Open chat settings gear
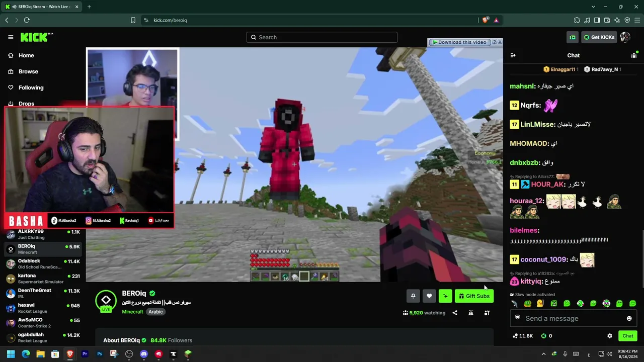This screenshot has width=644, height=362. 610,336
